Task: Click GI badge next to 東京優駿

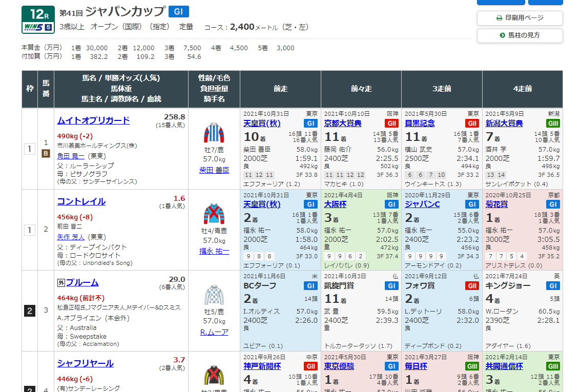Action: click(391, 366)
